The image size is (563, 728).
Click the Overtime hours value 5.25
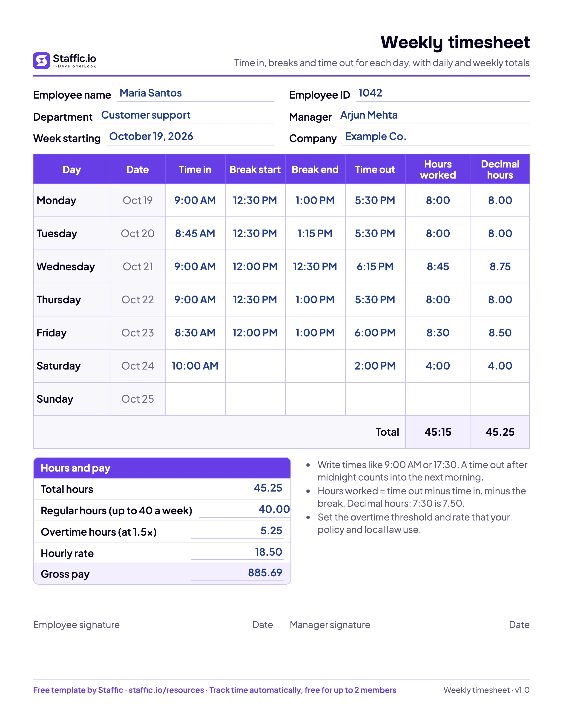[271, 530]
